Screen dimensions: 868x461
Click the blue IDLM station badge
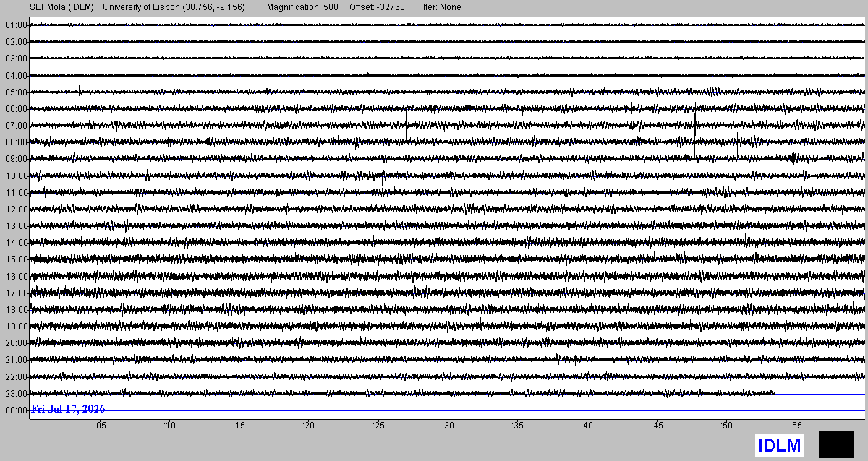[x=780, y=446]
